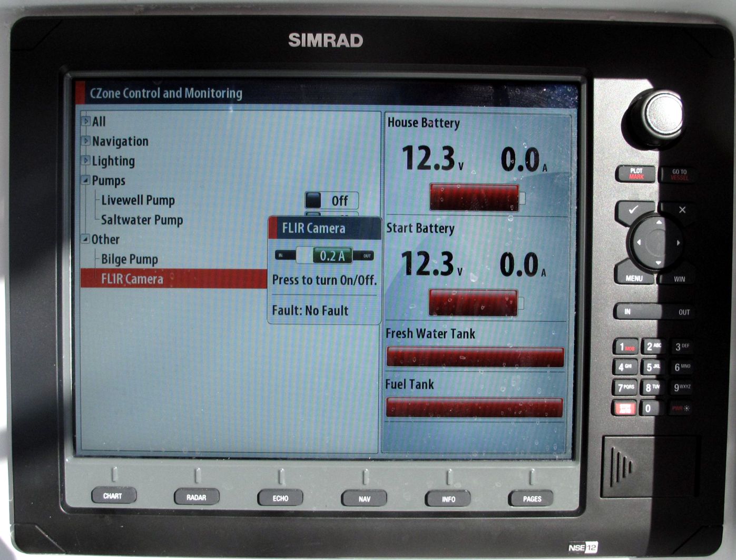Open the CHART page key
This screenshot has height=560, width=736.
coord(113,496)
